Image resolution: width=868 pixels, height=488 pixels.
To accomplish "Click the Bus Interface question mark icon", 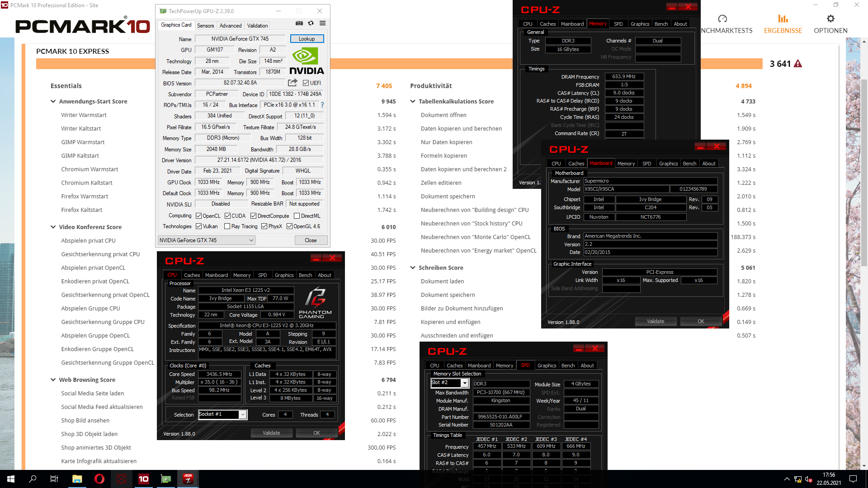I will pyautogui.click(x=322, y=105).
